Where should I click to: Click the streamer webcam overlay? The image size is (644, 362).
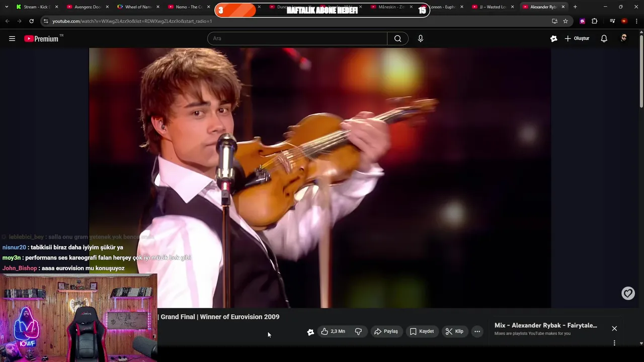[78, 318]
